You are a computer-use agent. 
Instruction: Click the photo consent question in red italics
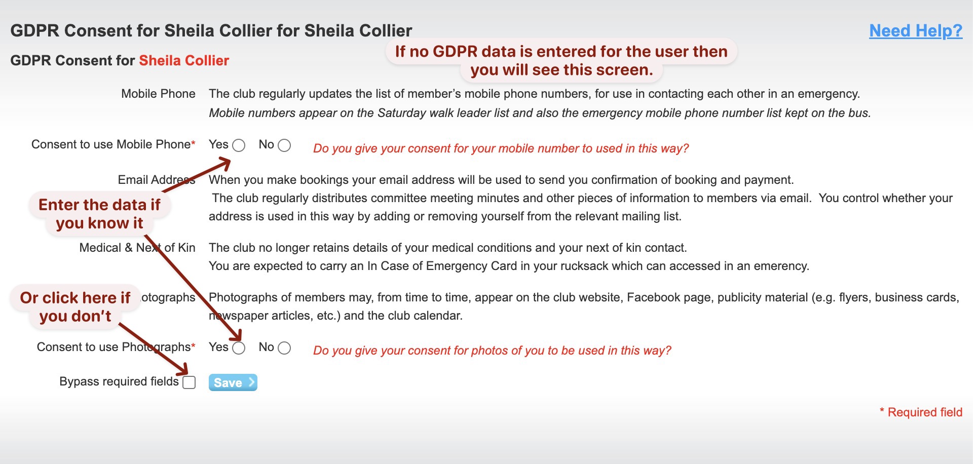[x=493, y=350]
